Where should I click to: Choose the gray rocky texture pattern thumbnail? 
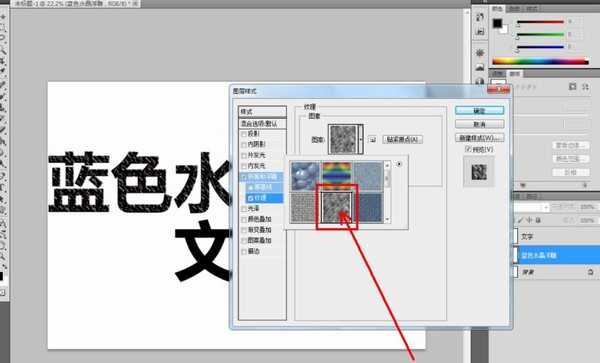336,207
